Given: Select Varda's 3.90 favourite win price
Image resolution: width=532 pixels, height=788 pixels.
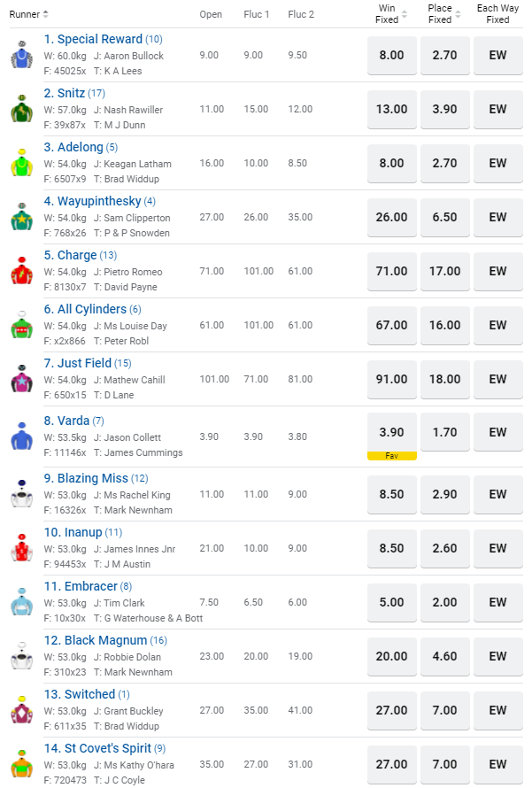Looking at the screenshot, I should [392, 432].
